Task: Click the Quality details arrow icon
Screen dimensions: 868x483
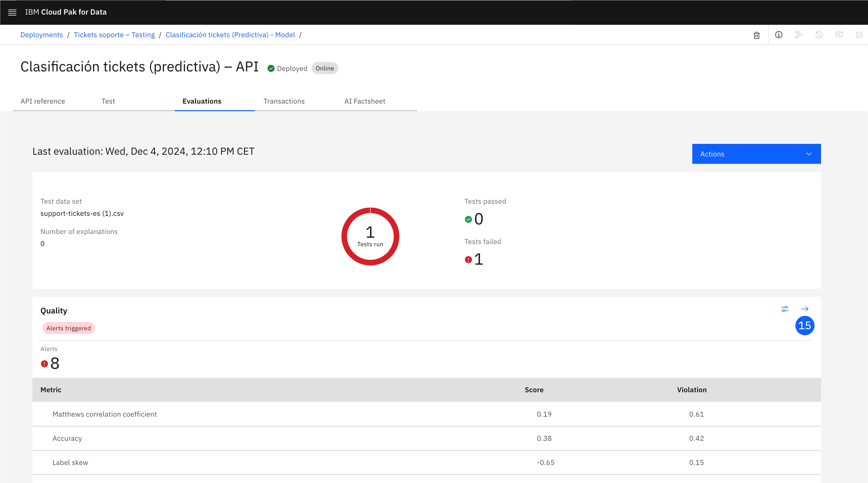Action: (x=805, y=309)
